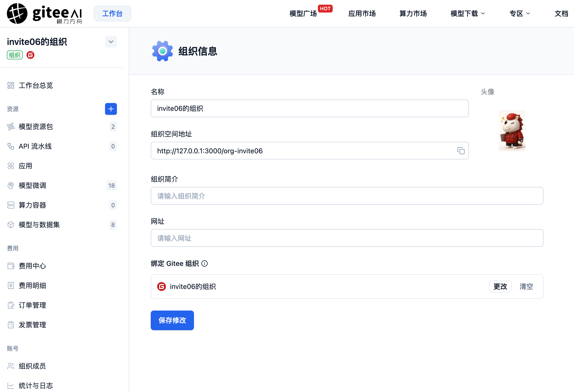Click the 组织成员 people icon
This screenshot has width=574, height=392.
[x=11, y=366]
